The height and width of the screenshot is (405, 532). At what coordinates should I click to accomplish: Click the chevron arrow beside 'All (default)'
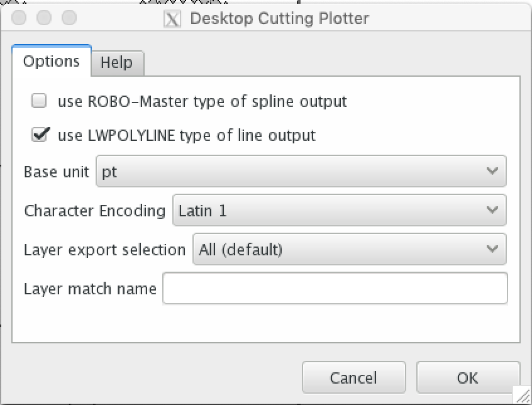click(x=492, y=250)
